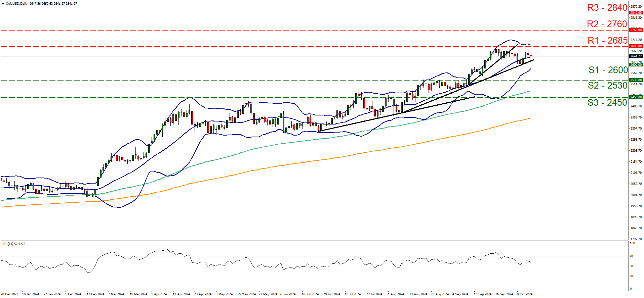The height and width of the screenshot is (298, 644).
Task: Click the 28 Dec 2023 date label
Action: tap(9, 294)
